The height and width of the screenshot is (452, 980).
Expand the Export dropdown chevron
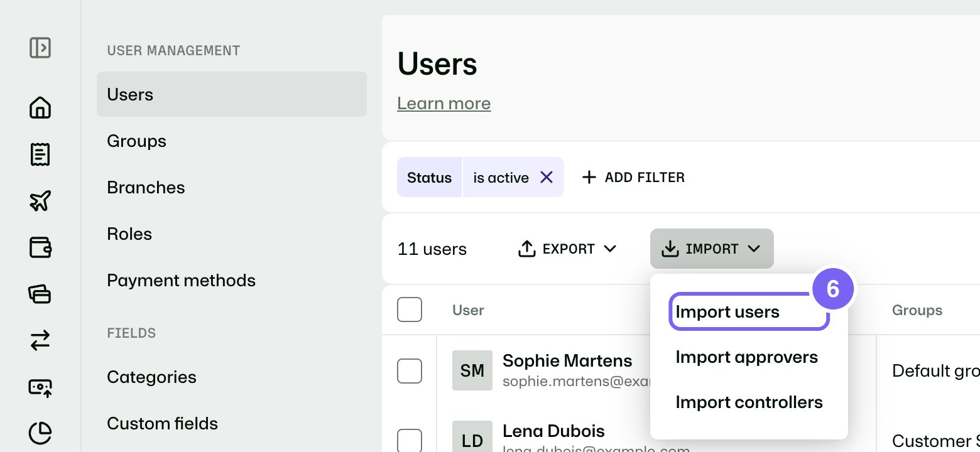click(609, 249)
